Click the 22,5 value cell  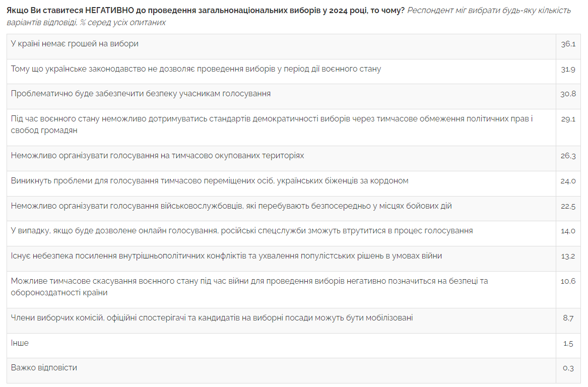[568, 206]
